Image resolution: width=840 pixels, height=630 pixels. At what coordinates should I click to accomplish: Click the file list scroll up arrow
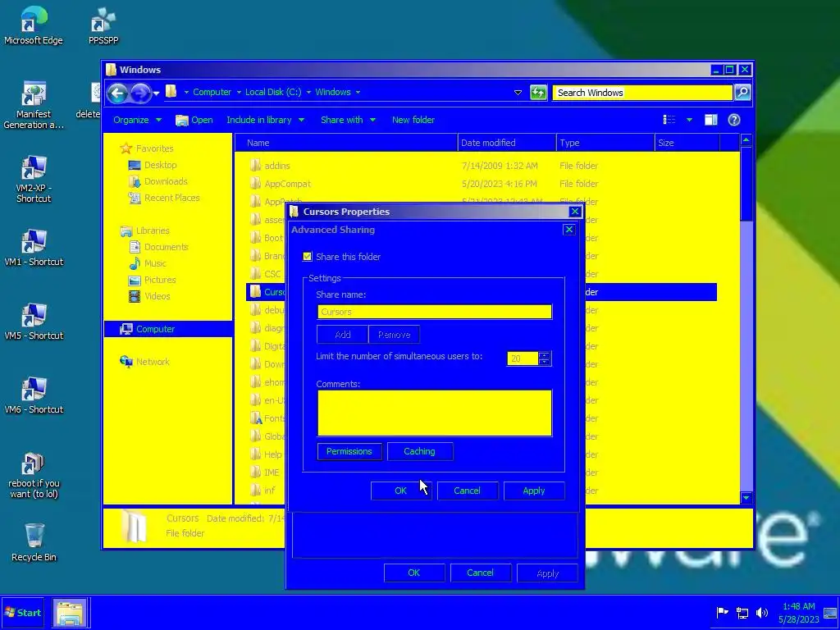coord(746,140)
